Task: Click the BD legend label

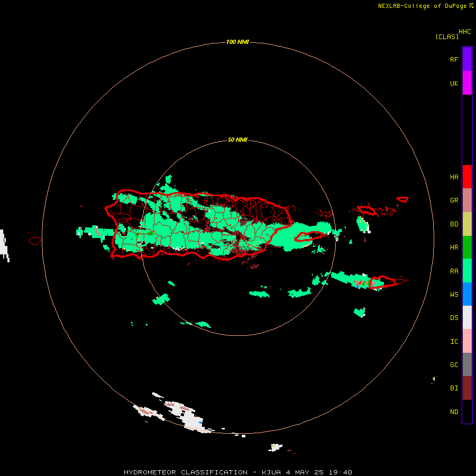Action: pyautogui.click(x=454, y=224)
